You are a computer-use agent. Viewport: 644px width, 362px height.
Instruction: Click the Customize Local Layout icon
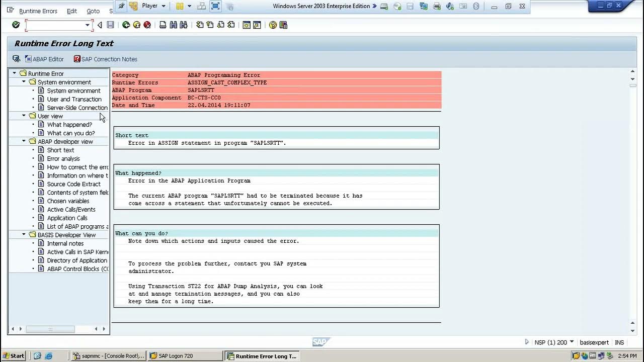click(283, 25)
